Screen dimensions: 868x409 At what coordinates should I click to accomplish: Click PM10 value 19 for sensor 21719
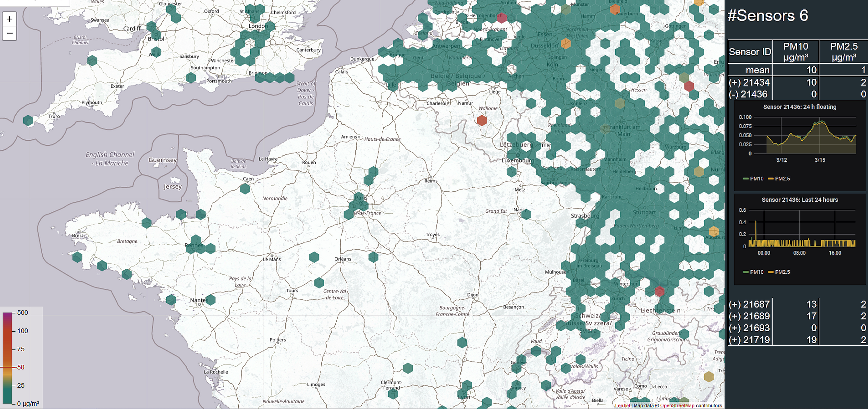click(811, 340)
